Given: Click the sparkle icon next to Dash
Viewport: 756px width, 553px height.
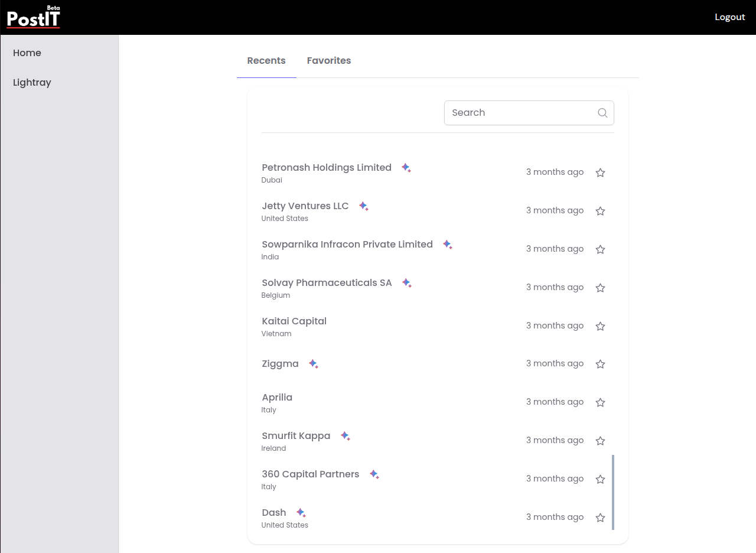Looking at the screenshot, I should pyautogui.click(x=301, y=513).
